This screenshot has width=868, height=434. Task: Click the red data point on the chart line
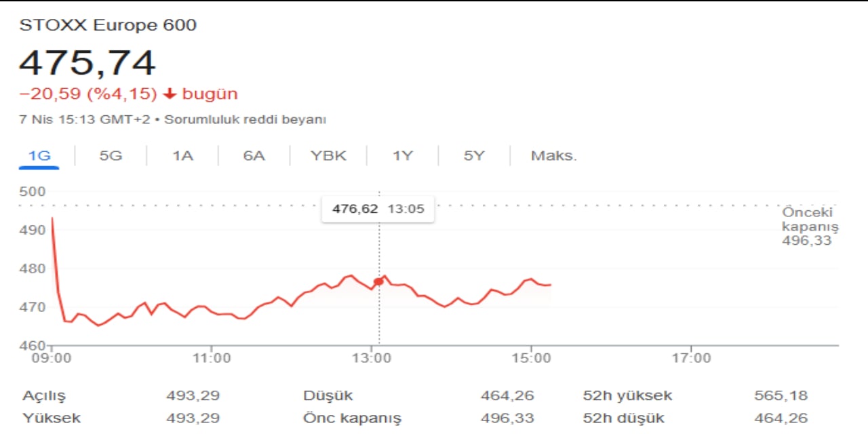[x=378, y=281]
